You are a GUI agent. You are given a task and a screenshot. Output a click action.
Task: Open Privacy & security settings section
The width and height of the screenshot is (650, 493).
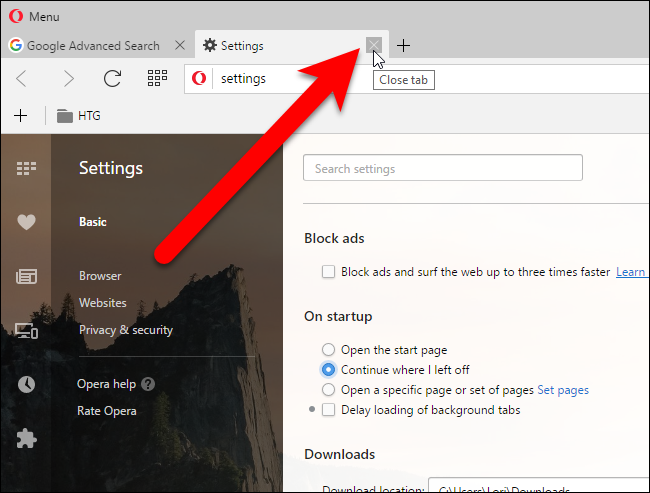[125, 330]
